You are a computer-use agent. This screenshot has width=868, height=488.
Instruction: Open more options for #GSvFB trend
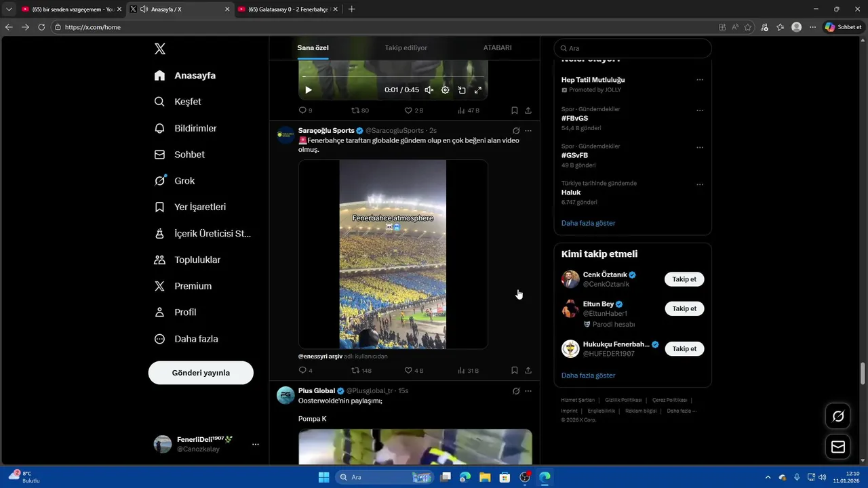pos(700,147)
